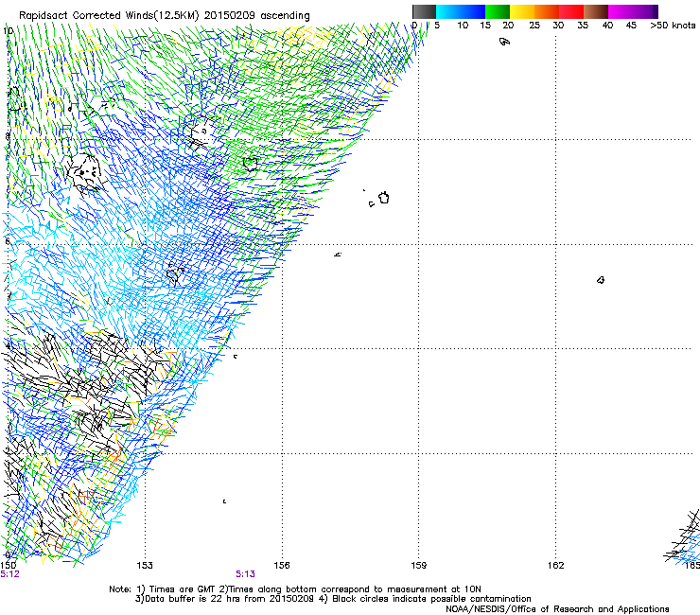Click the purple "5:12" time stamp
The width and height of the screenshot is (700, 615).
9,574
